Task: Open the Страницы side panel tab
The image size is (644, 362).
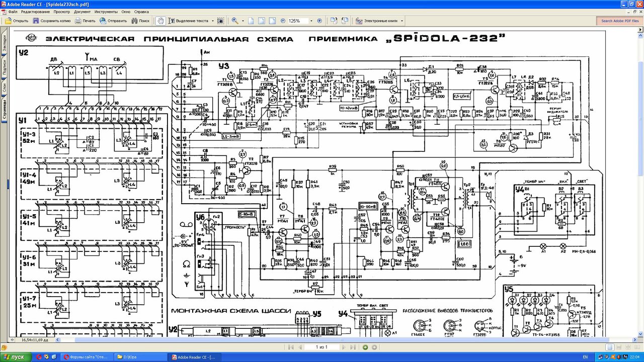Action: (x=4, y=108)
